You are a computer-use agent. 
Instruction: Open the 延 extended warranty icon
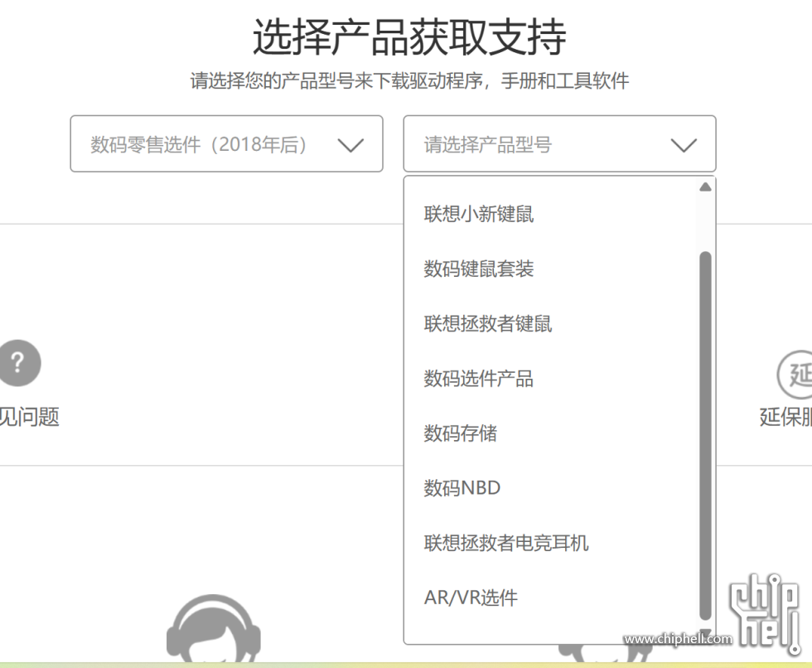795,375
